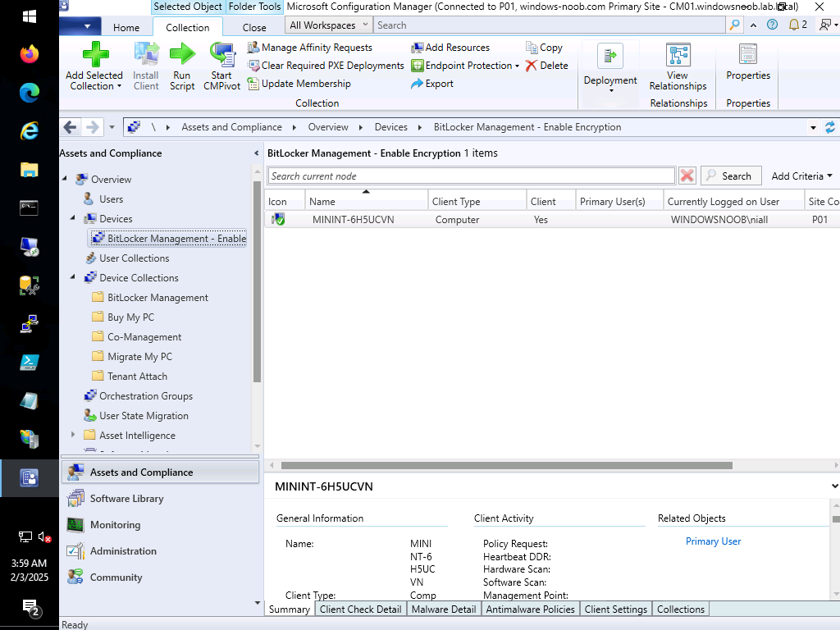Refresh the view with the refresh icon

[x=830, y=127]
